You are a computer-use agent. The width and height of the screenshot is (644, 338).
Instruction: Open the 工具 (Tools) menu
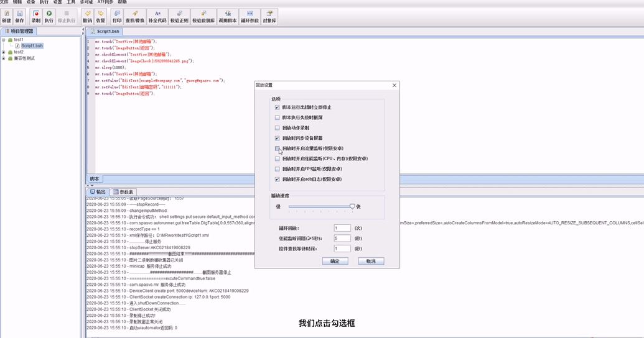click(x=71, y=2)
